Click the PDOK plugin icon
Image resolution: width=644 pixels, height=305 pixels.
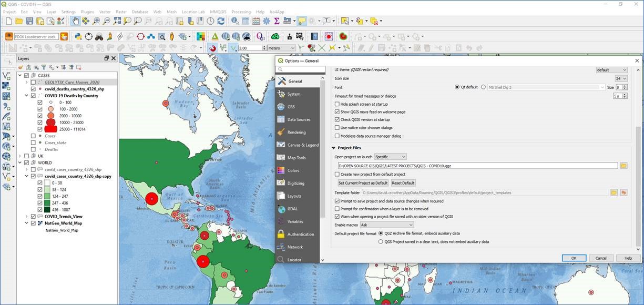click(x=8, y=36)
